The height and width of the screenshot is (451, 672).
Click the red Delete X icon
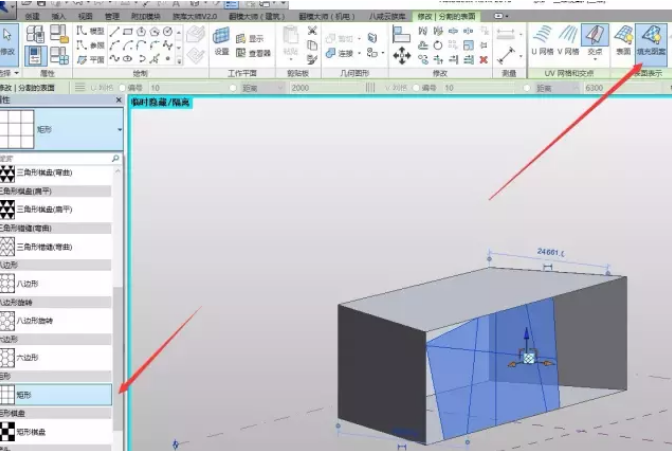[x=483, y=60]
